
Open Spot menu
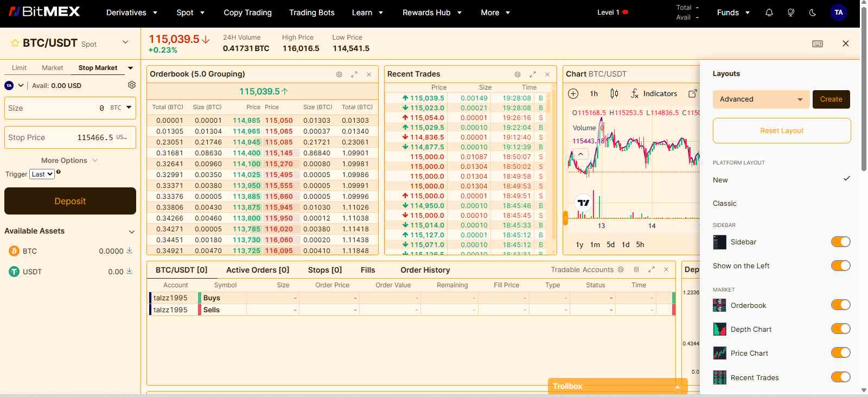(x=190, y=12)
